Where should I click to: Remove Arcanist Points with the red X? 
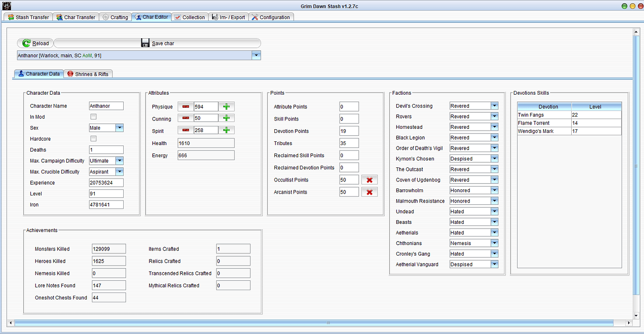pos(369,192)
